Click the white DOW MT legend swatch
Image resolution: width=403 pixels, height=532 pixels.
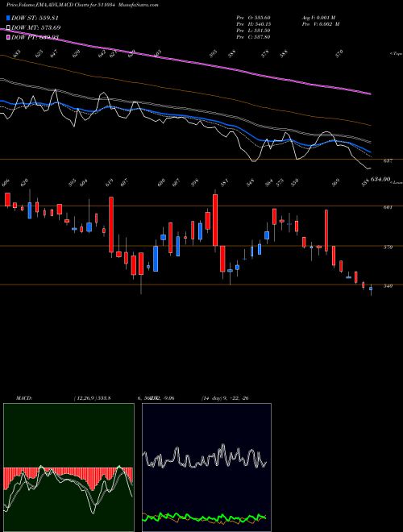(8, 28)
